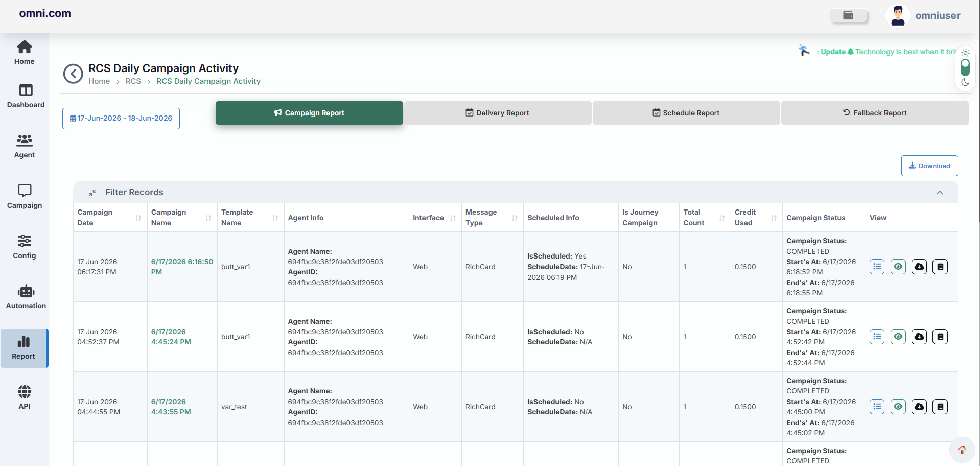This screenshot has height=466, width=980.
Task: Open Config settings in sidebar
Action: 25,247
